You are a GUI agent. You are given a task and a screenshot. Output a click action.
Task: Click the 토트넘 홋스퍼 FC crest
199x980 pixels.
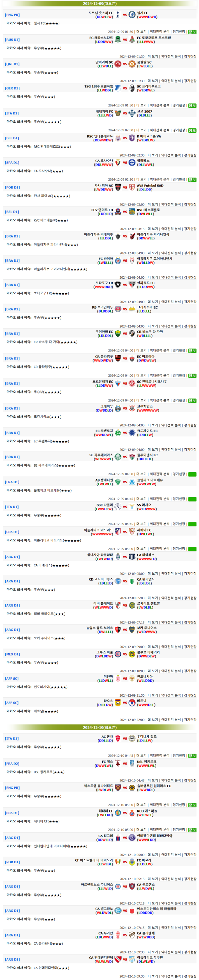pyautogui.click(x=118, y=15)
